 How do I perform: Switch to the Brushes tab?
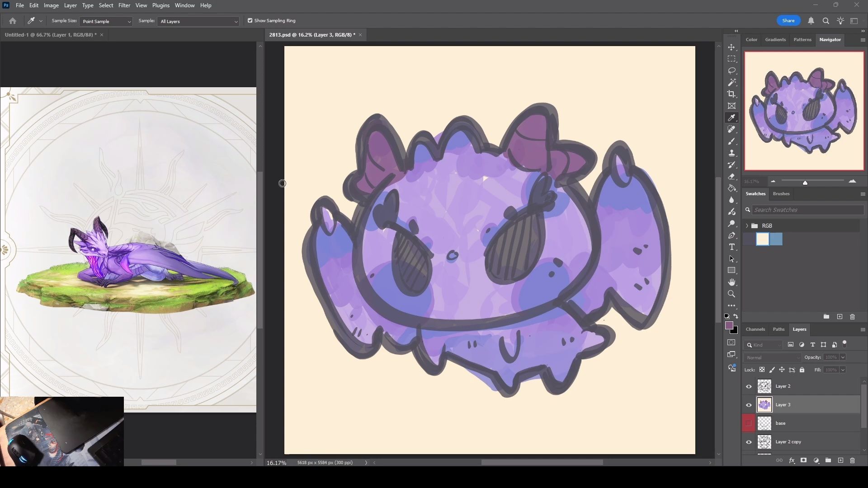coord(781,194)
